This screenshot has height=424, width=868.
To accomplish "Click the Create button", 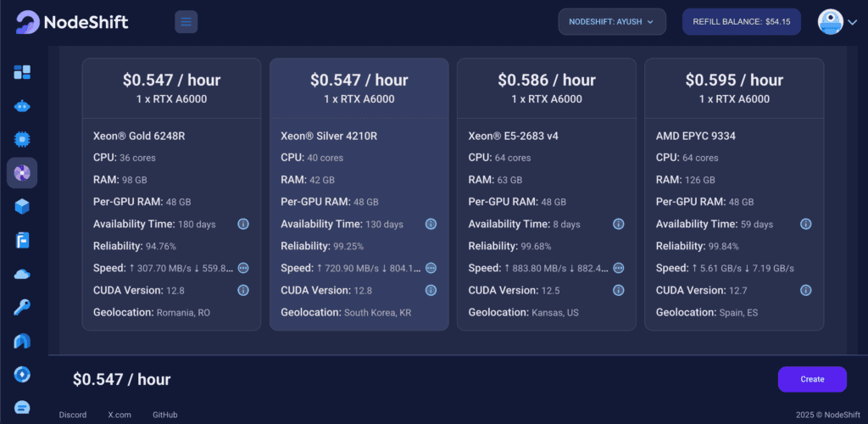I will tap(812, 379).
